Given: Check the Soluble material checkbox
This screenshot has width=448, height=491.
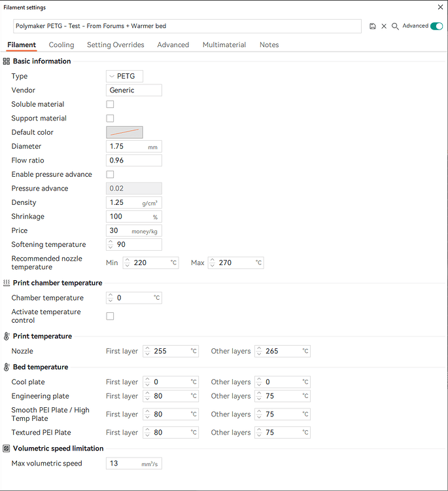Looking at the screenshot, I should click(x=110, y=104).
